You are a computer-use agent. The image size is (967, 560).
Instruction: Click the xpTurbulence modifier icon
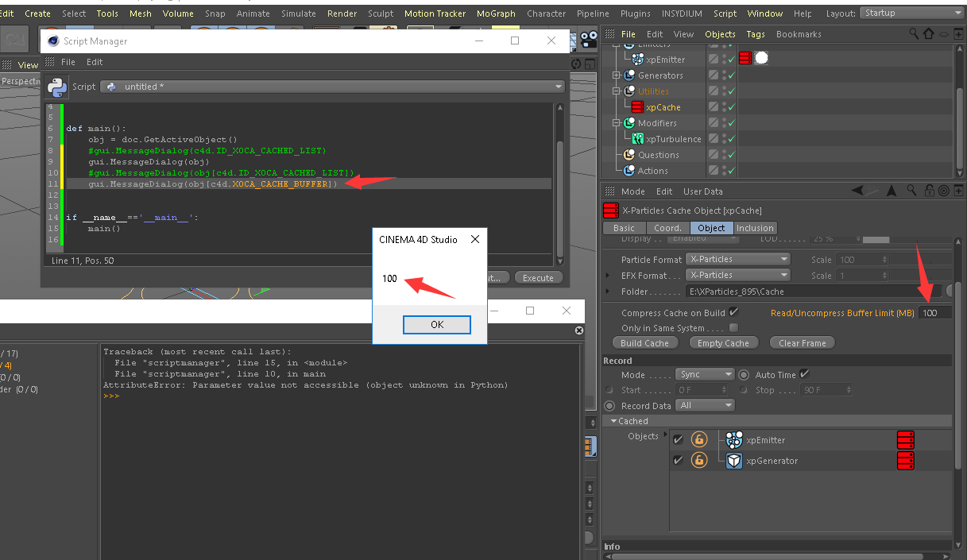[x=638, y=139]
